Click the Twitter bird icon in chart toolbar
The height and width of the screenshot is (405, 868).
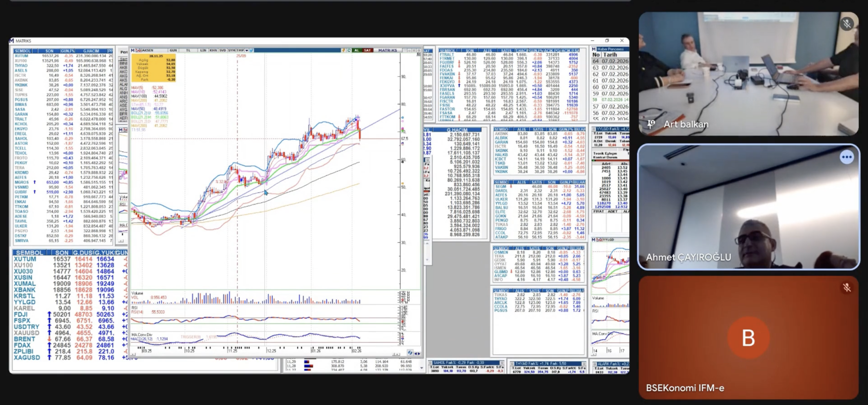252,50
